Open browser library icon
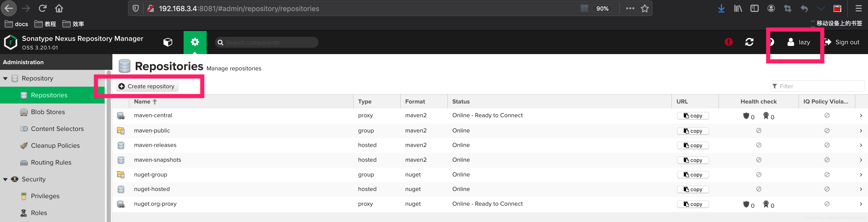The image size is (868, 222). pyautogui.click(x=738, y=9)
